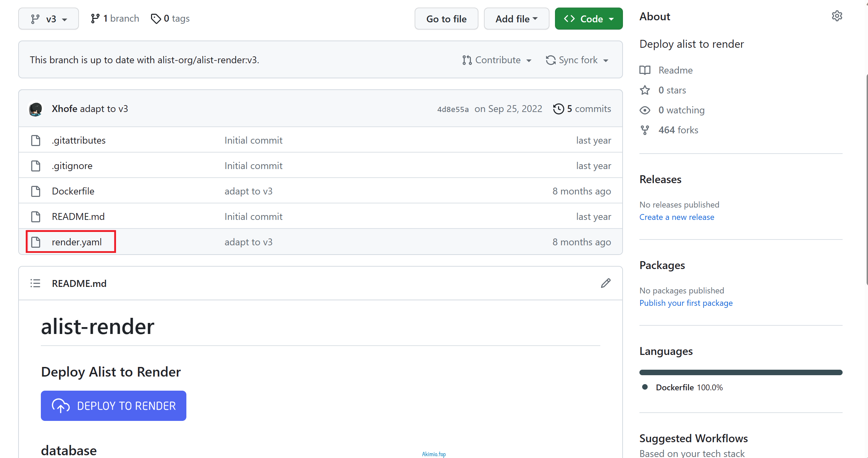
Task: Open the Packages heading link
Action: (x=662, y=266)
